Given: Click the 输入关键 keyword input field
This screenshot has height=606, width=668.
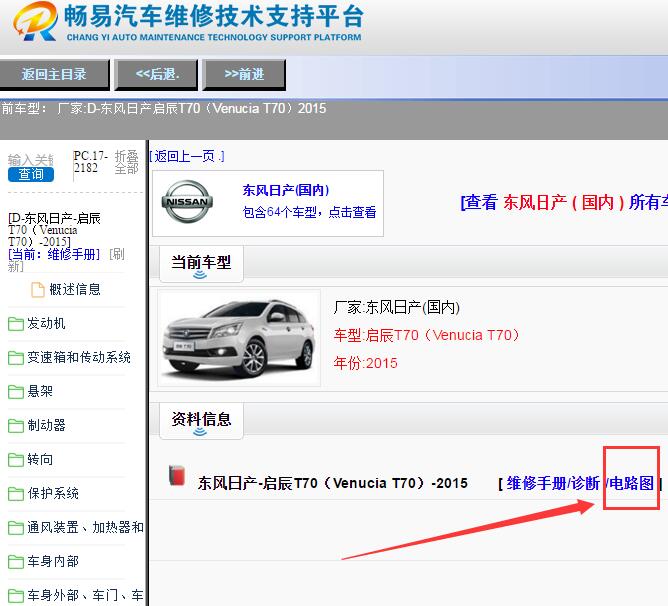Looking at the screenshot, I should point(31,160).
